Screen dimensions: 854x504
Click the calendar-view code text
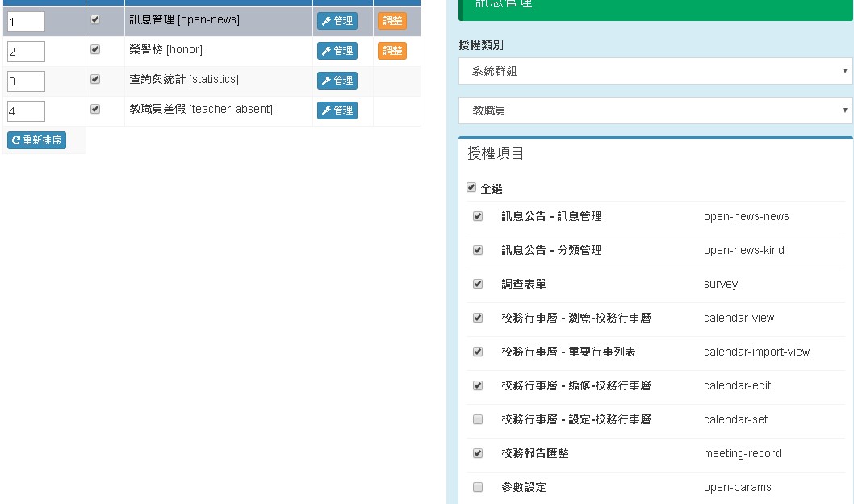pos(739,318)
